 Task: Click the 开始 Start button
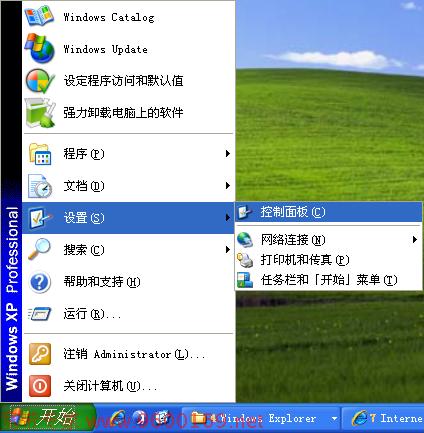(x=47, y=418)
